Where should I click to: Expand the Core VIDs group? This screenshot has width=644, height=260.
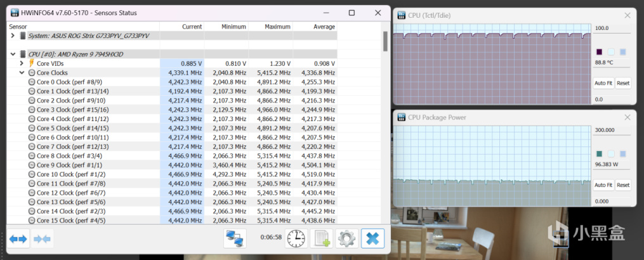(x=22, y=63)
